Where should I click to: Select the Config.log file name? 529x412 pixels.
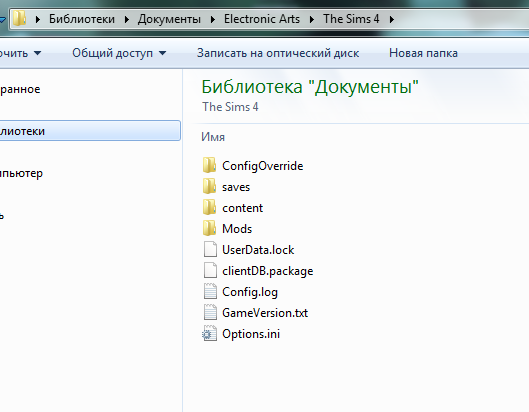[250, 292]
